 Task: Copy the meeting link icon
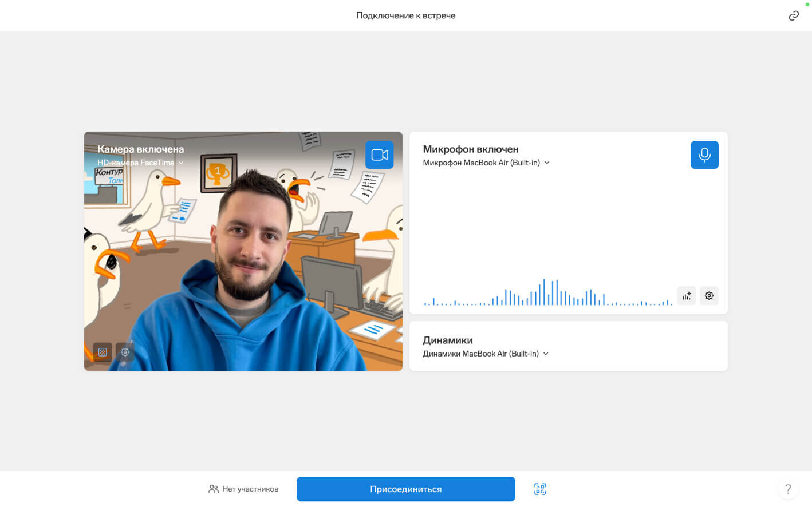794,15
